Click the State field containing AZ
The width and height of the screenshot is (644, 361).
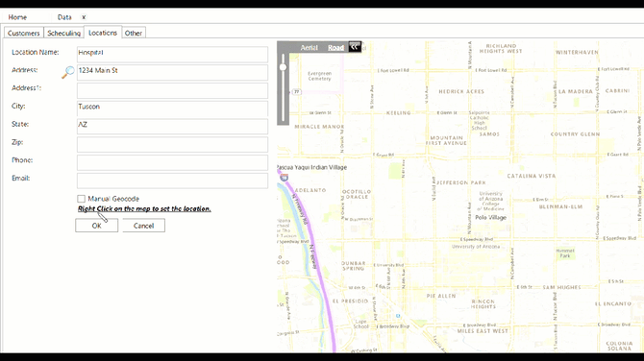click(172, 127)
